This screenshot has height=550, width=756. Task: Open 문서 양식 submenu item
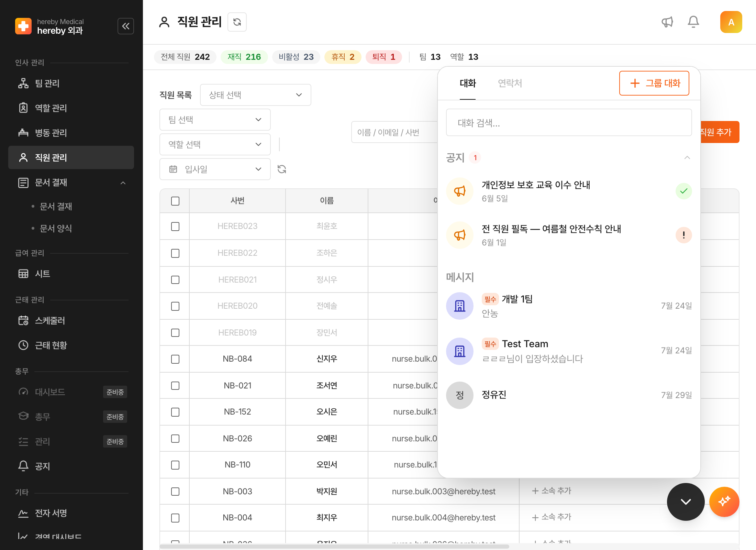56,228
